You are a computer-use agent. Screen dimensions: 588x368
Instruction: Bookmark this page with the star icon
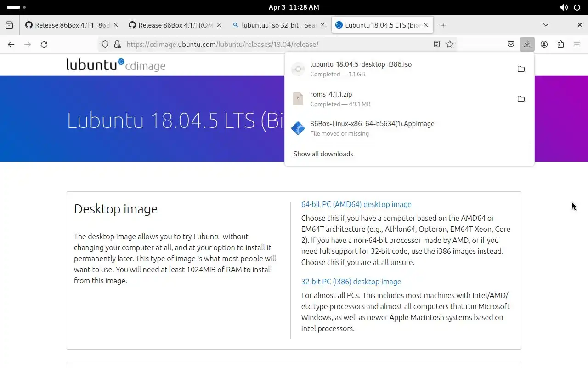click(x=450, y=44)
